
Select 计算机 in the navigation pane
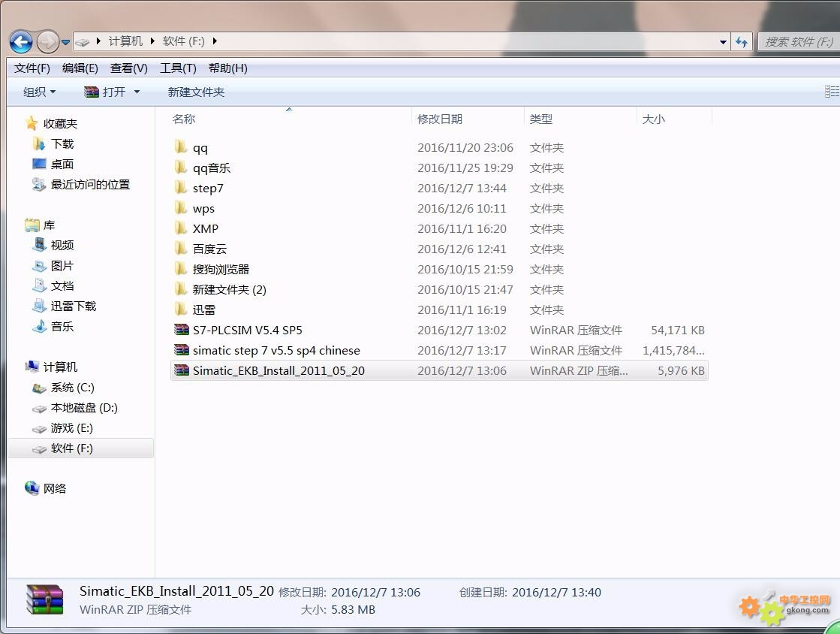pos(60,367)
